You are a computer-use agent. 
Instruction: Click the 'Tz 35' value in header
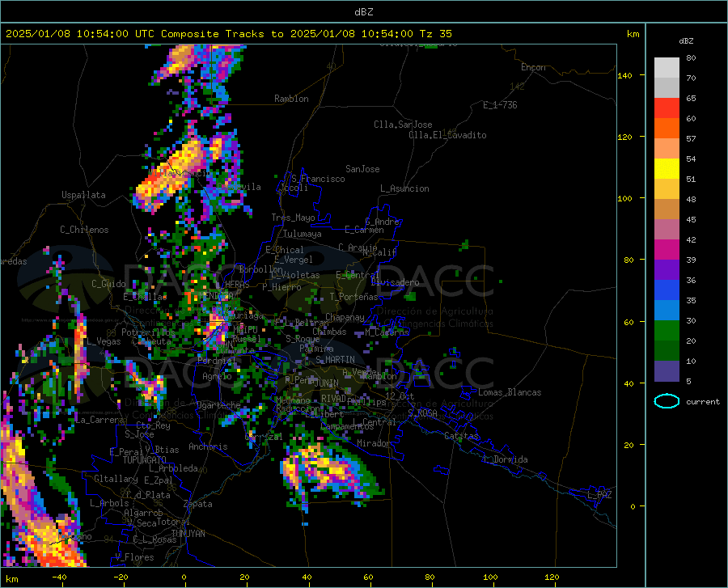tap(436, 34)
